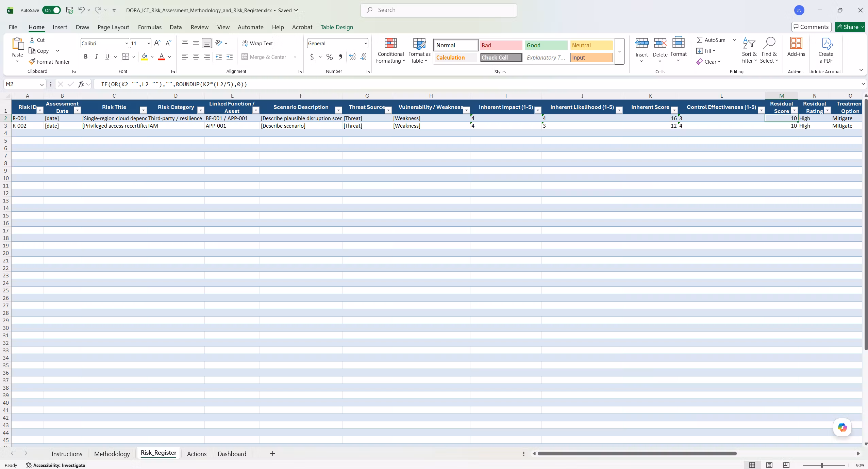This screenshot has width=868, height=469.
Task: Open the General number format dropdown
Action: pos(366,43)
